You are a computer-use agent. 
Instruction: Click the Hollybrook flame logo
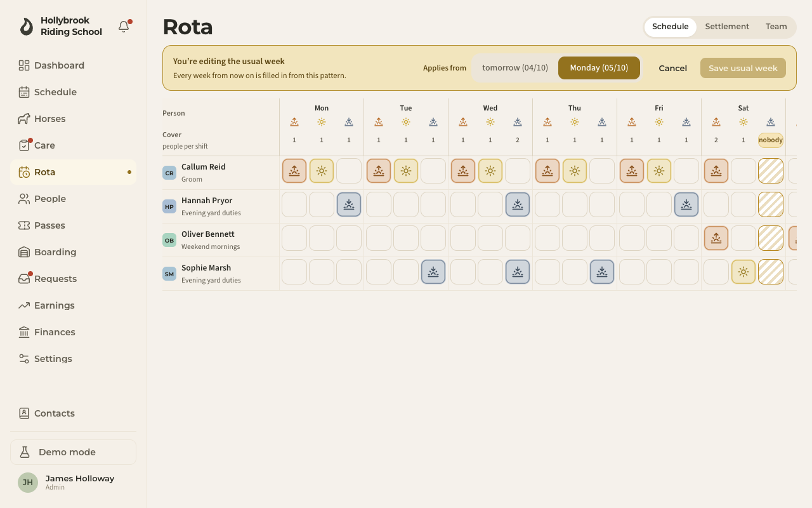tap(26, 26)
